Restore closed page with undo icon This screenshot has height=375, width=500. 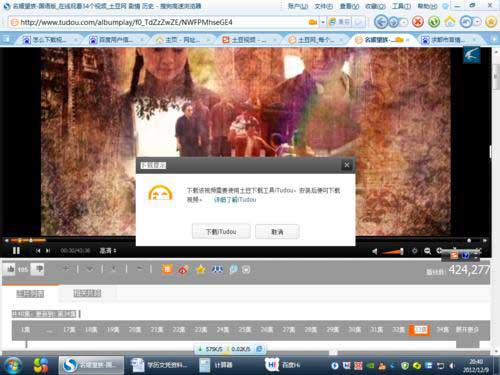(x=466, y=22)
